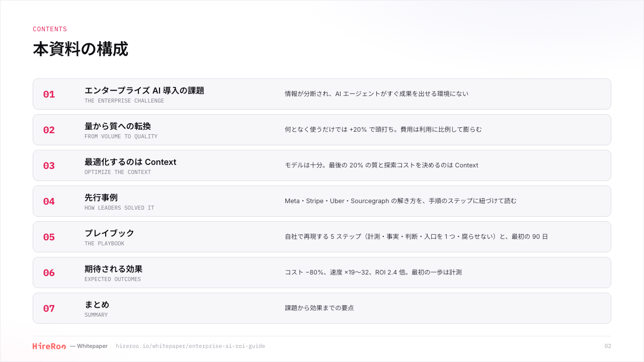Select the description "課題から効果までの要点"
Viewport: 644px width, 362px height.
pos(319,308)
